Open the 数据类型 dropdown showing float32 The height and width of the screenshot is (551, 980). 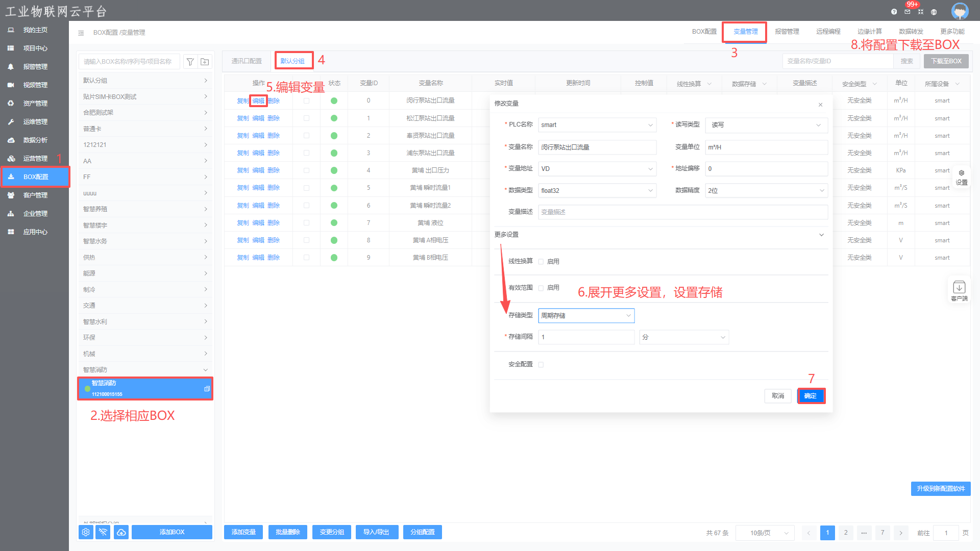[597, 191]
